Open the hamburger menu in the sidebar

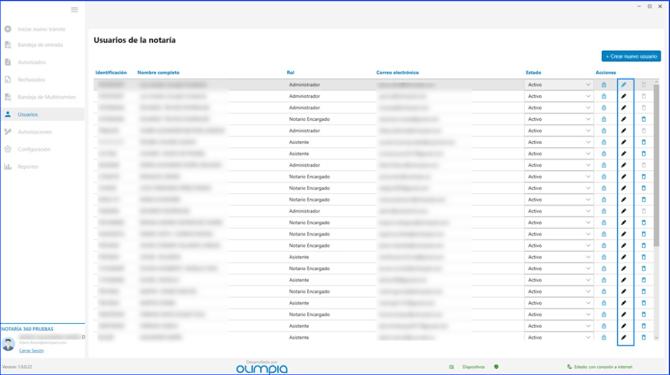[x=74, y=9]
